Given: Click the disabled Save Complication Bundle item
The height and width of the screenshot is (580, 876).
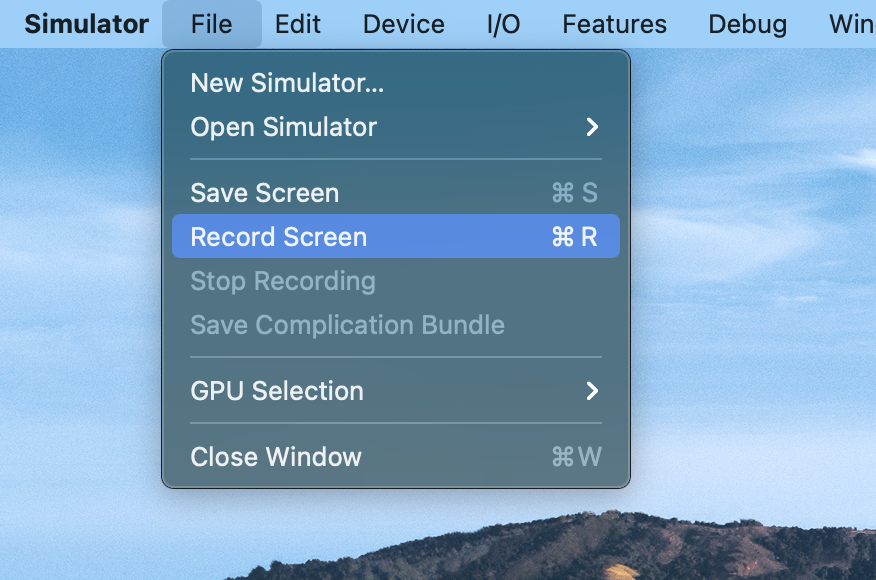Looking at the screenshot, I should [x=347, y=325].
